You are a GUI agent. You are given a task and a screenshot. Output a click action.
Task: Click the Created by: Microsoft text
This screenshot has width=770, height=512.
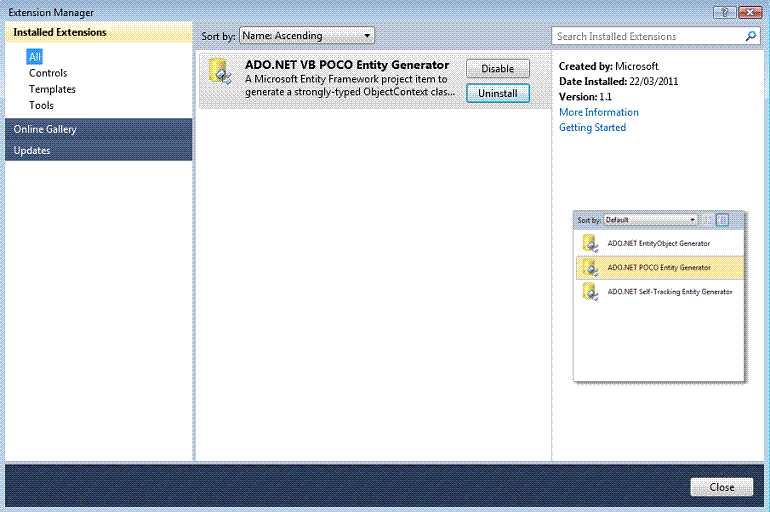pyautogui.click(x=608, y=66)
